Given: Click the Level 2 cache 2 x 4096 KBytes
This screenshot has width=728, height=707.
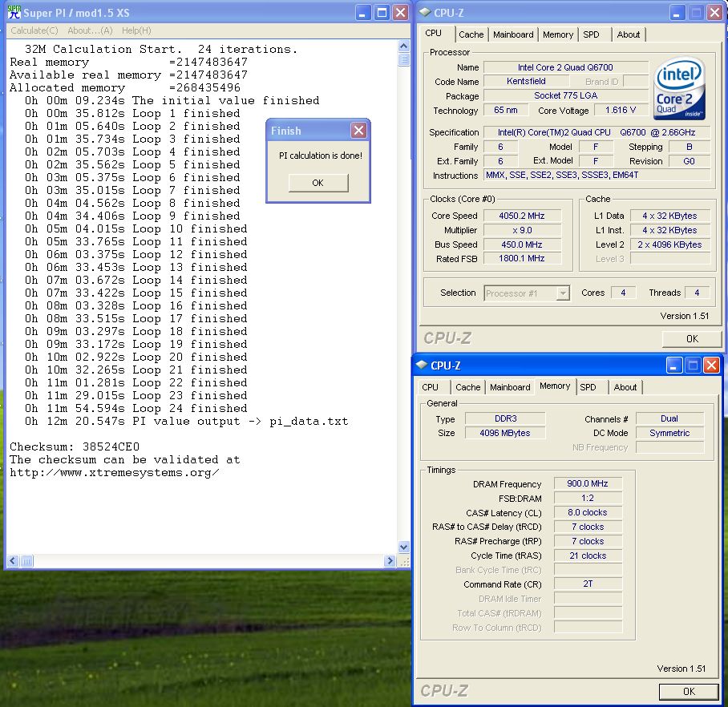Looking at the screenshot, I should click(x=670, y=244).
